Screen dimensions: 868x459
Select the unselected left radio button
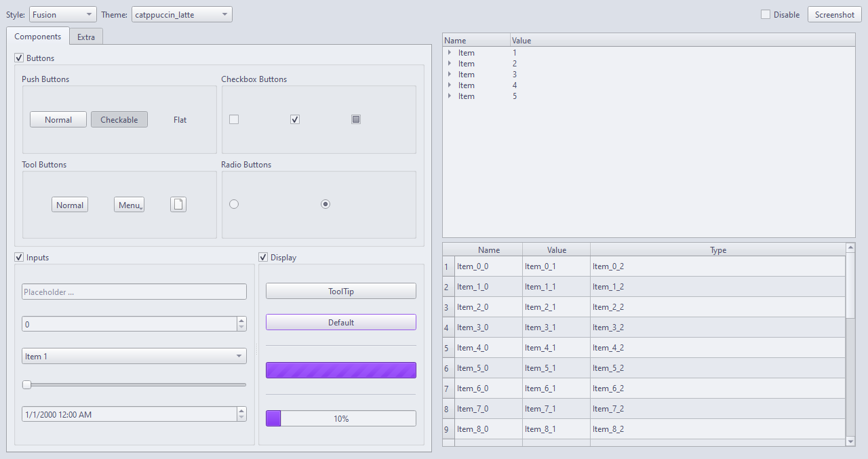(234, 204)
